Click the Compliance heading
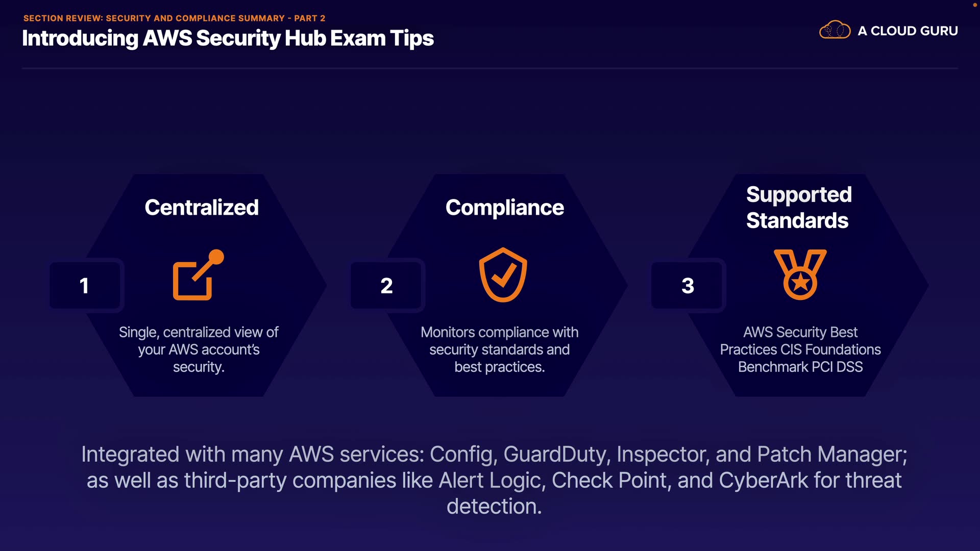 point(504,208)
